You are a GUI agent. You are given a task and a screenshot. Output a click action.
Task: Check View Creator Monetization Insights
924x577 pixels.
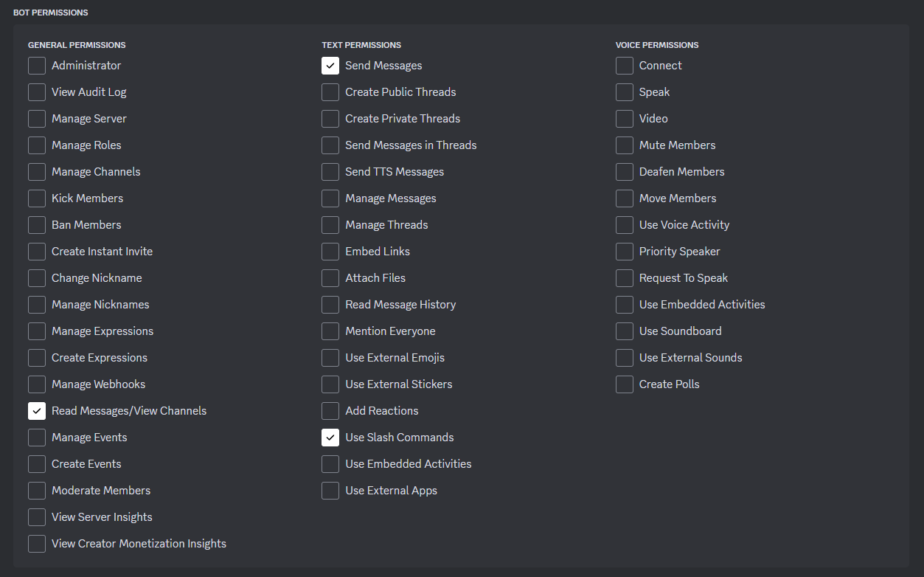[37, 544]
